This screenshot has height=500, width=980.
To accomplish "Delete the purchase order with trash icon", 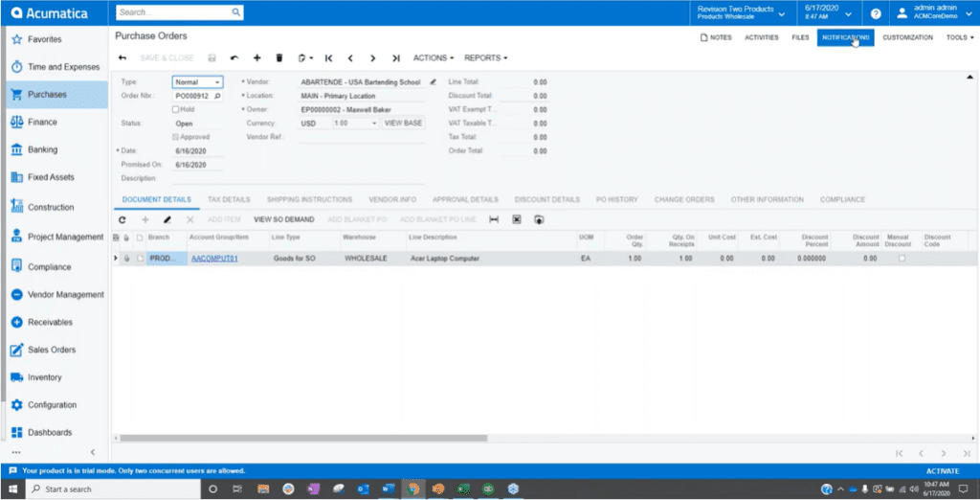I will tap(279, 58).
